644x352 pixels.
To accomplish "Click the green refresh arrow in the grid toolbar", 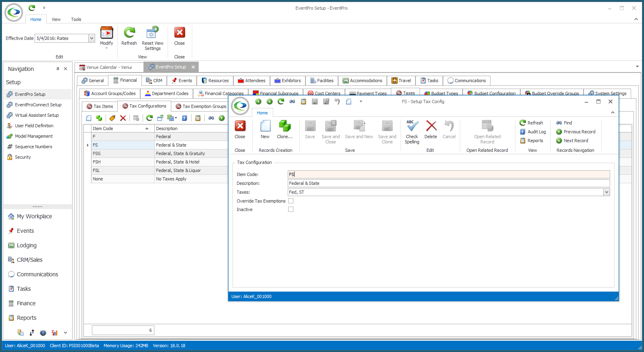I will [150, 118].
